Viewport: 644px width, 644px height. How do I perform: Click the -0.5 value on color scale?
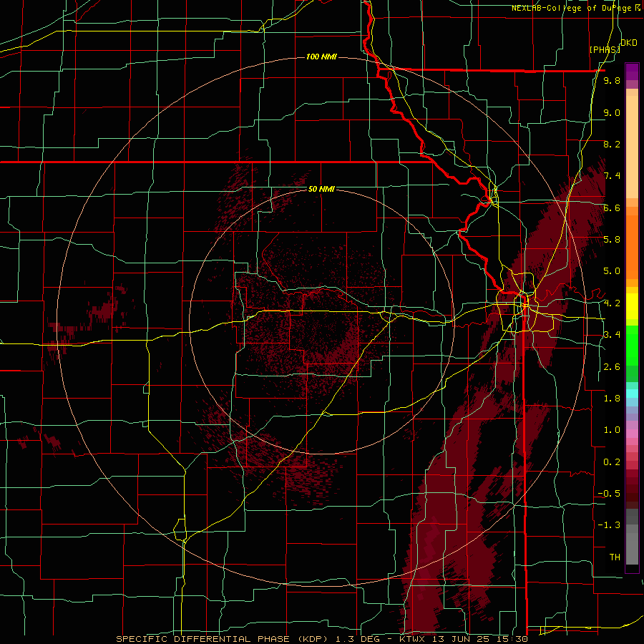pyautogui.click(x=609, y=494)
